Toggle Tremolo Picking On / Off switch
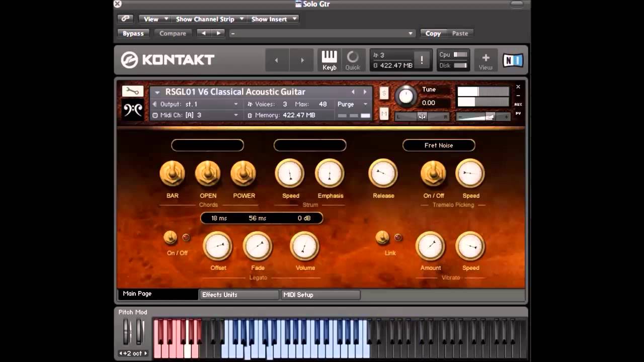 [433, 173]
